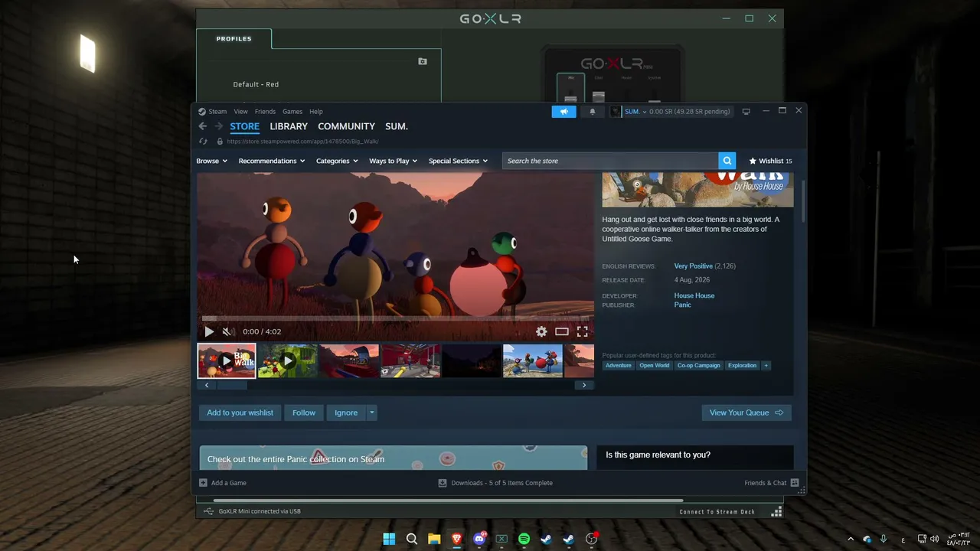Open the Friends menu in Steam
This screenshot has height=551, width=980.
point(265,112)
